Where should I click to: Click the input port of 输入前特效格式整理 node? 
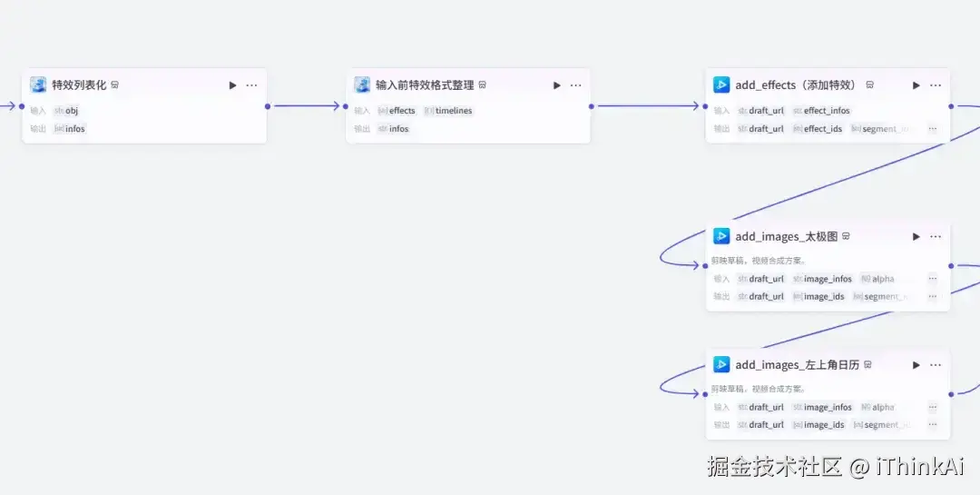(x=346, y=106)
